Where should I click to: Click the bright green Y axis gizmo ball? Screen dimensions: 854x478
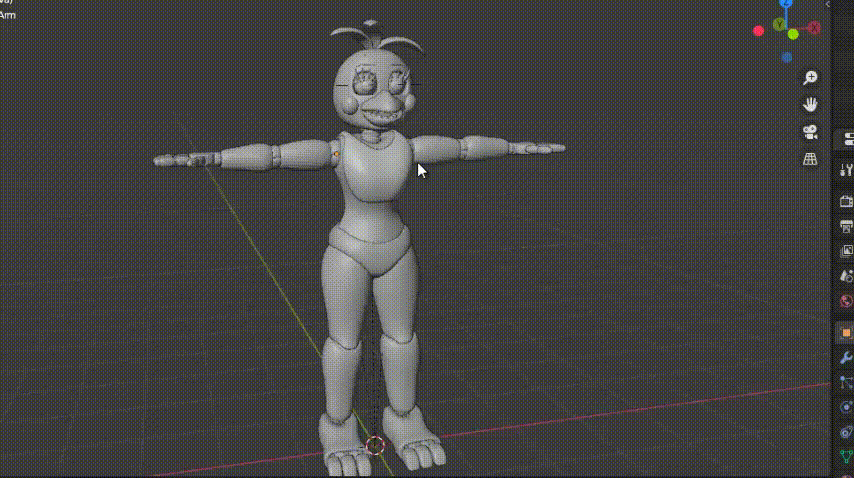pyautogui.click(x=793, y=34)
